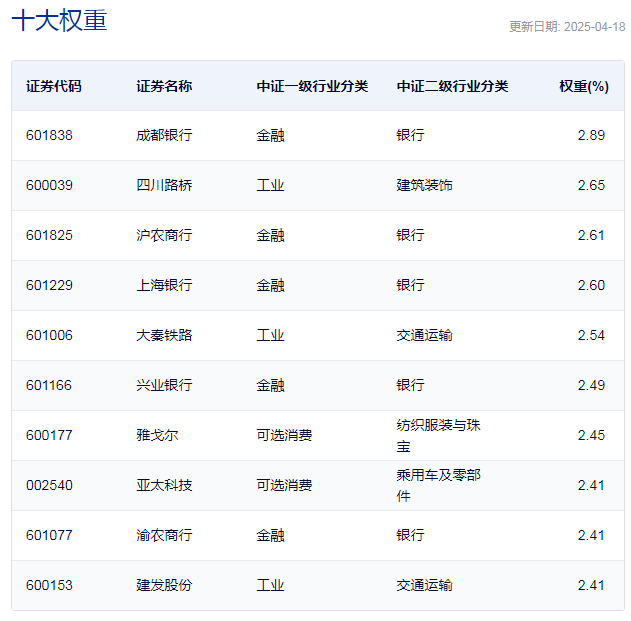
Task: Click weight value 2.60
Action: point(591,285)
